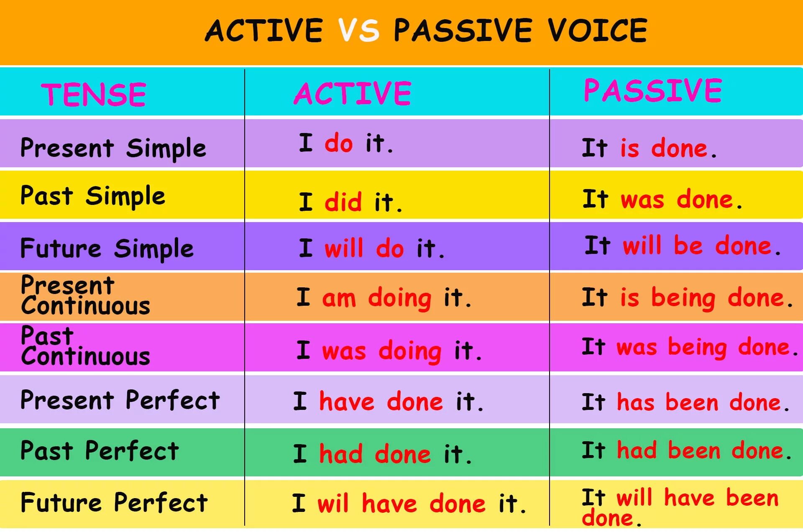Viewport: 803px width, 532px height.
Task: Click the 'ACTIVE VS PASSIVE VOICE' title
Action: [x=401, y=27]
